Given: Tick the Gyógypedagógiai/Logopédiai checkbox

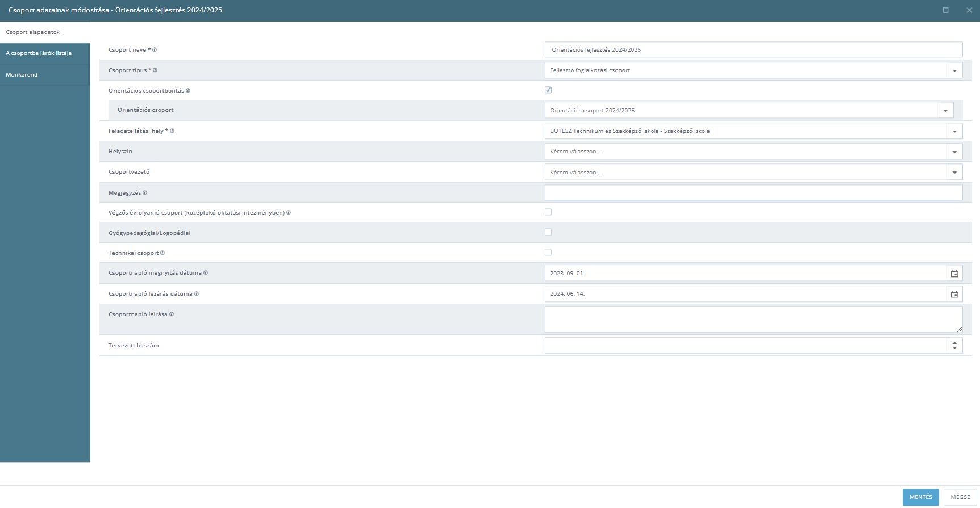Looking at the screenshot, I should coord(548,232).
